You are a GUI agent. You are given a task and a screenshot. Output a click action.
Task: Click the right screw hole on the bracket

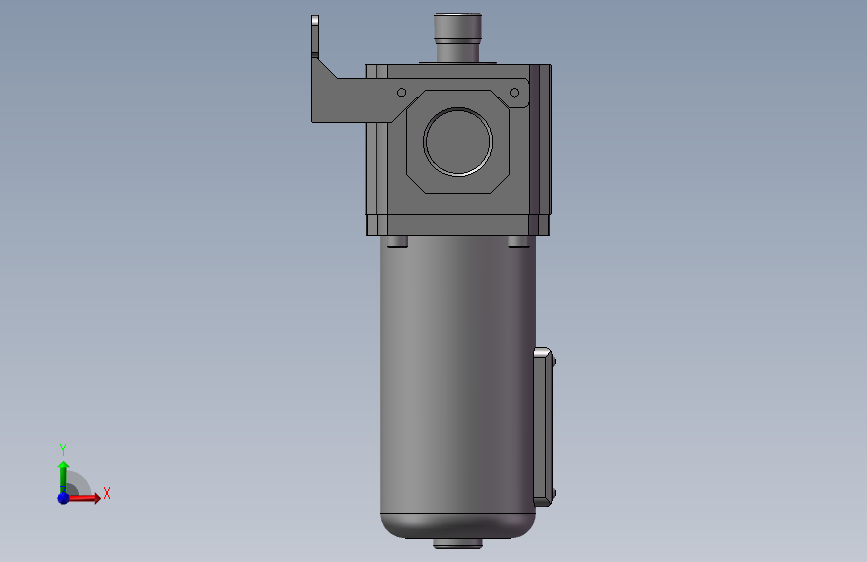(514, 93)
